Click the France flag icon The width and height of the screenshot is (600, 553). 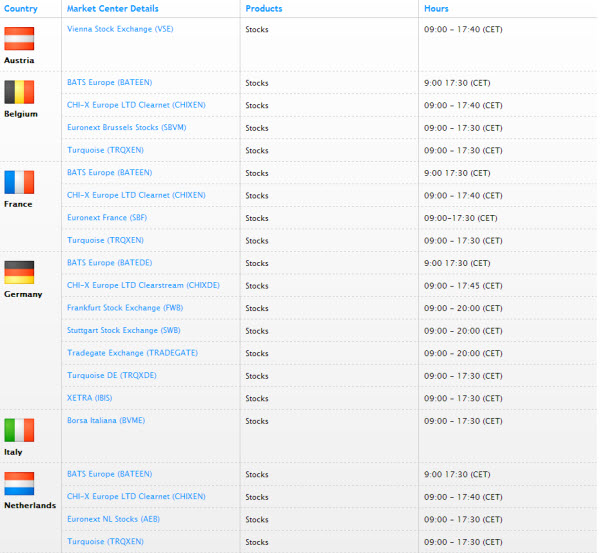[19, 182]
